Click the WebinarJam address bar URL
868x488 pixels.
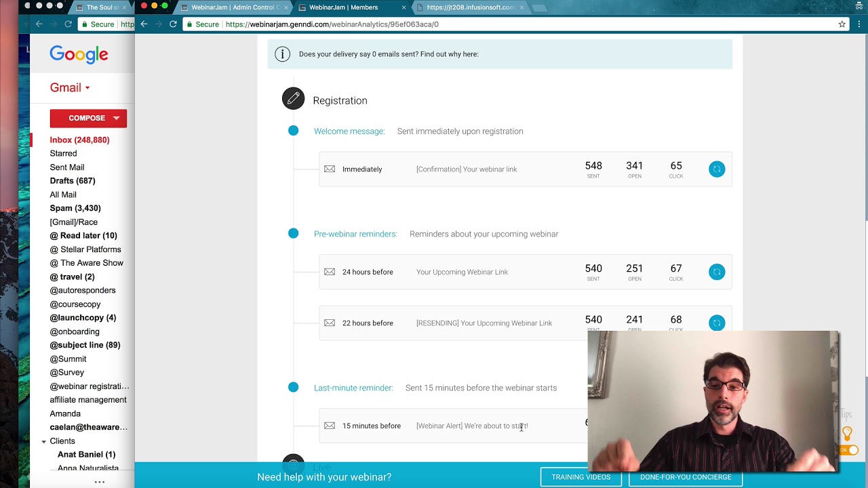pos(332,24)
